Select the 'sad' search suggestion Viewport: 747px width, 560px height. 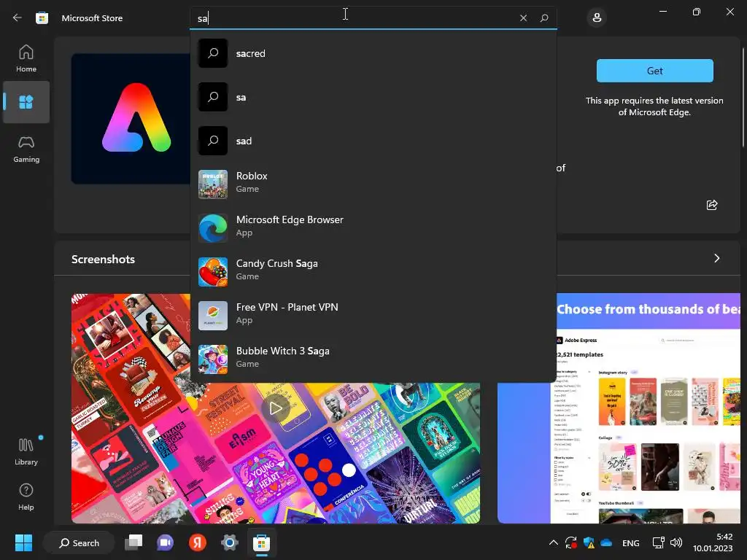point(373,141)
